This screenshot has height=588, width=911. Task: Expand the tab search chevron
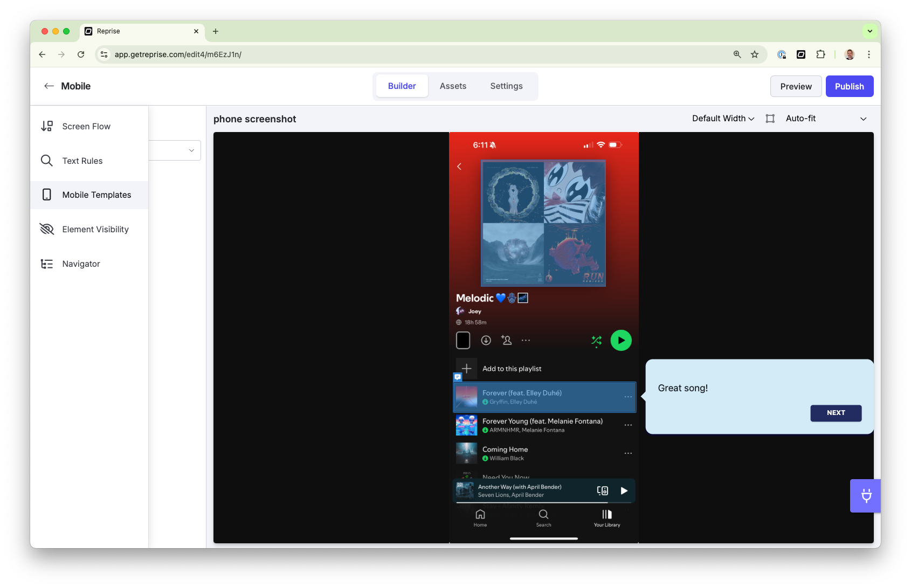(869, 31)
